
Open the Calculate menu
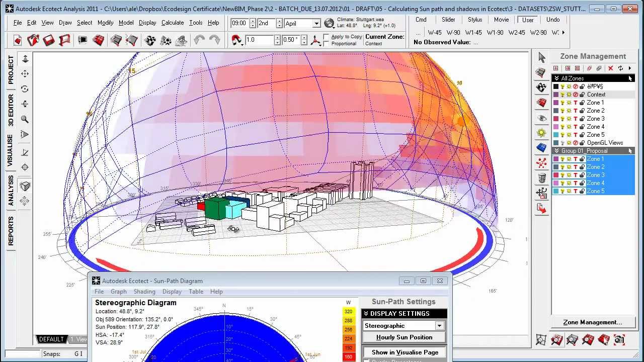pos(173,23)
